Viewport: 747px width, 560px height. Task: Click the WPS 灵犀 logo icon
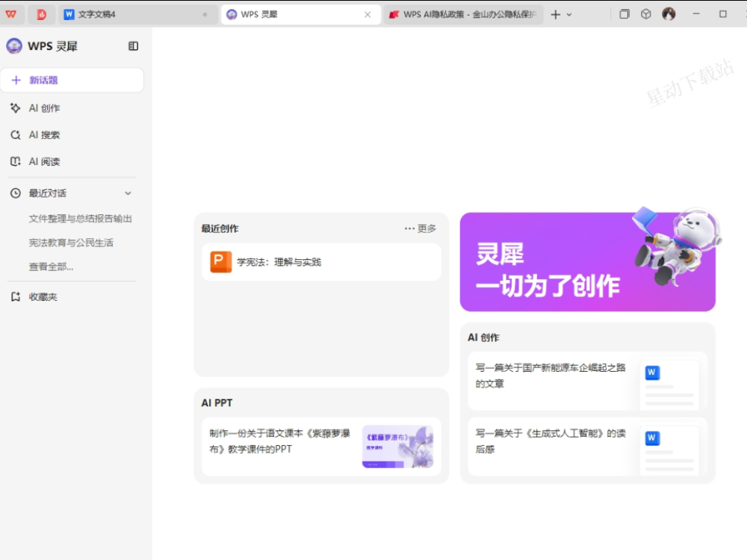click(14, 46)
